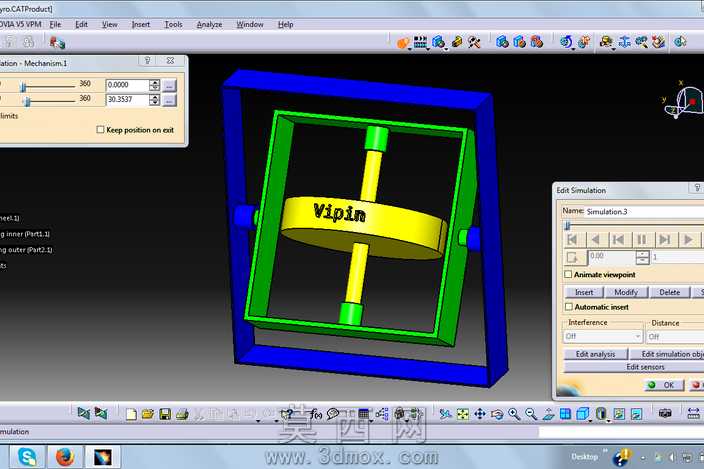This screenshot has height=469, width=704.
Task: Open the Analyze menu
Action: [209, 24]
